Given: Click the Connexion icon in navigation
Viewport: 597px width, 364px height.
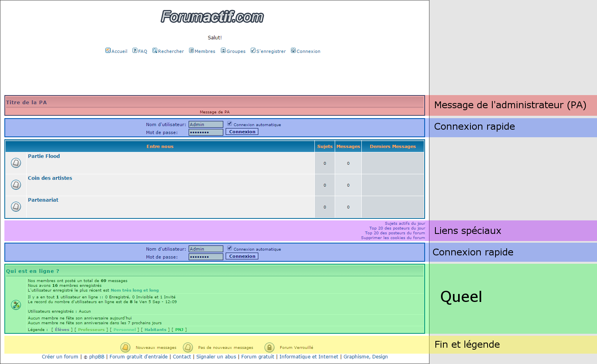Looking at the screenshot, I should [x=293, y=51].
